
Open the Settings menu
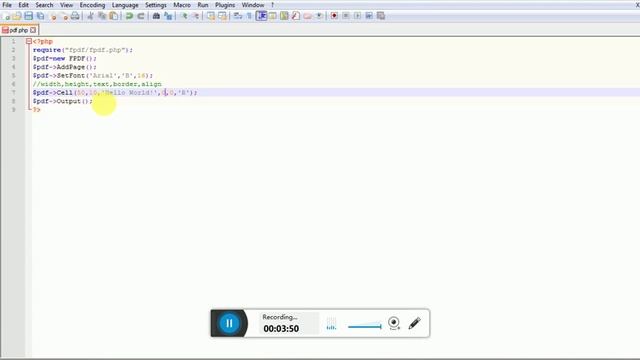point(156,5)
